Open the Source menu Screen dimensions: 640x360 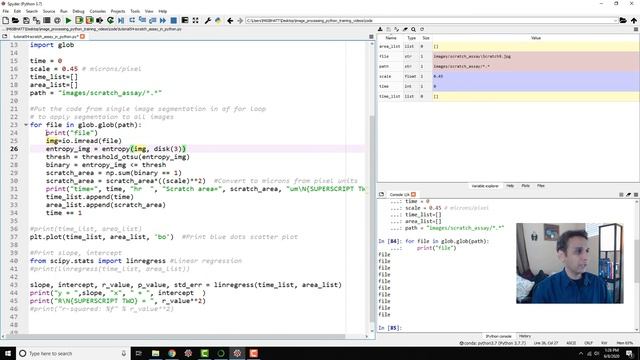coord(49,11)
